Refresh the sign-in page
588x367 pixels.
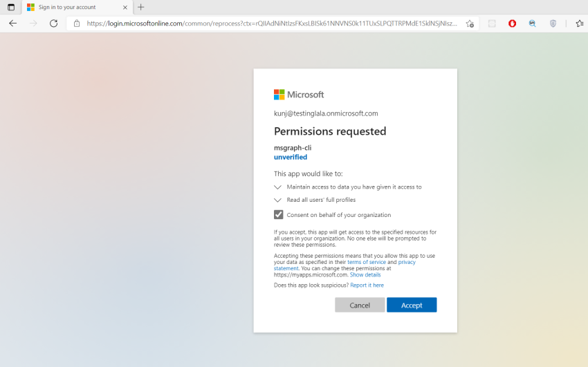coord(53,23)
